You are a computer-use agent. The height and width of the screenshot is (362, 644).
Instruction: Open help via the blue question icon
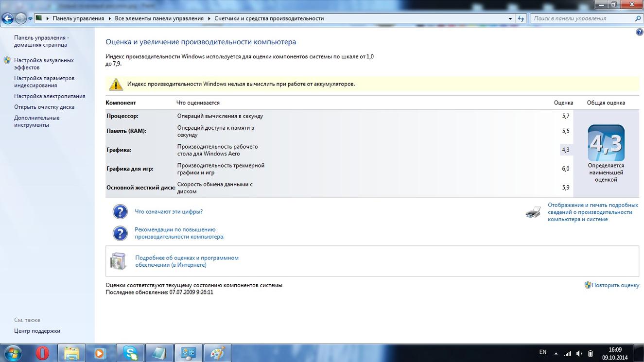[639, 32]
